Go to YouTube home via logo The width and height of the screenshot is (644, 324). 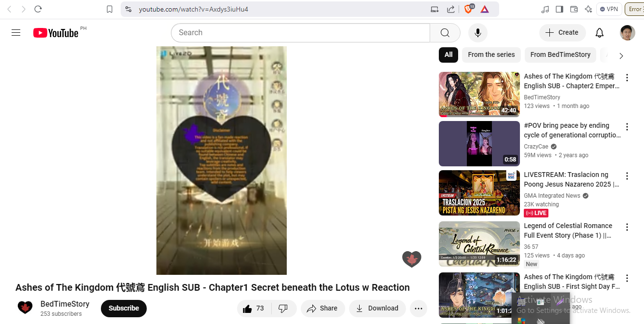[x=56, y=33]
